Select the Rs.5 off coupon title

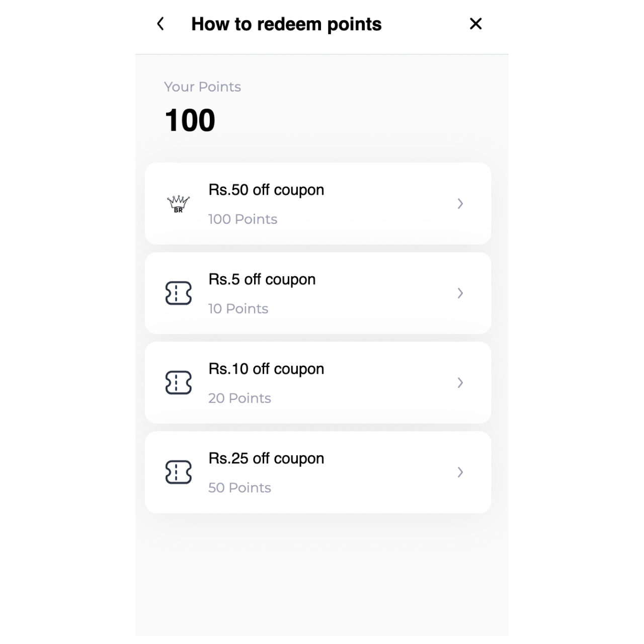click(x=262, y=280)
